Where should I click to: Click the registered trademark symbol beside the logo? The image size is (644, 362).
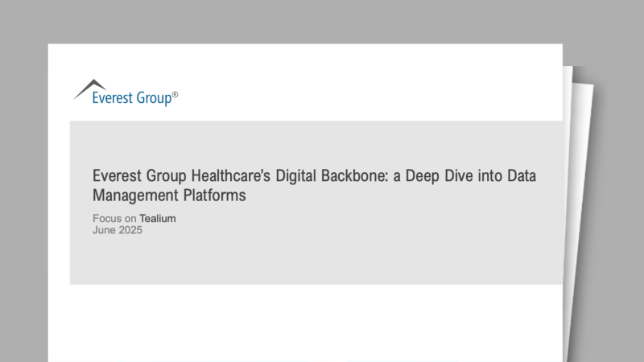click(175, 95)
